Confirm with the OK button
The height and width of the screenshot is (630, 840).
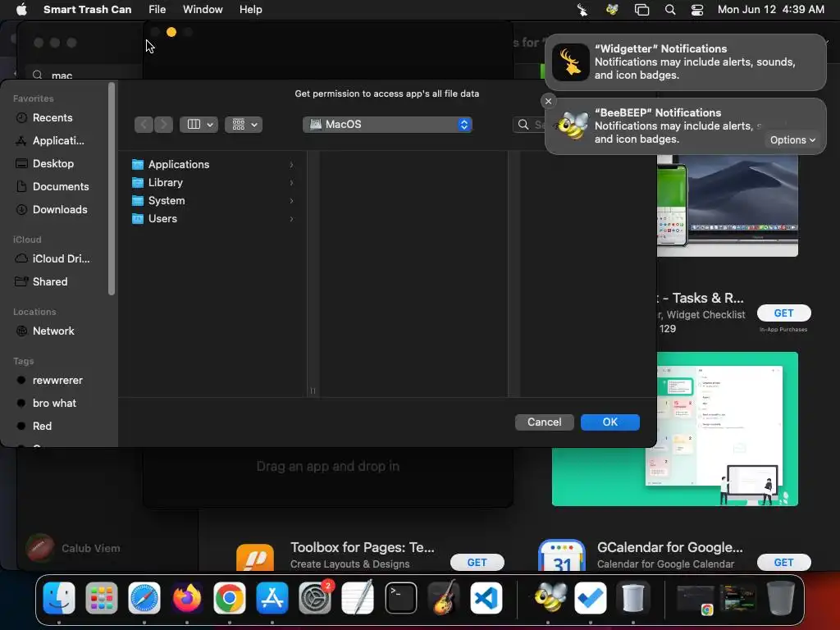(x=610, y=422)
